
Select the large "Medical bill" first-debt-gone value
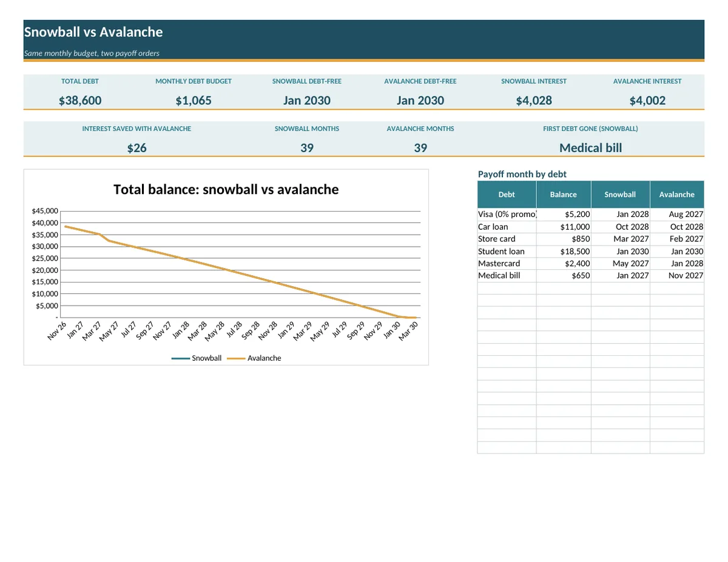[590, 148]
